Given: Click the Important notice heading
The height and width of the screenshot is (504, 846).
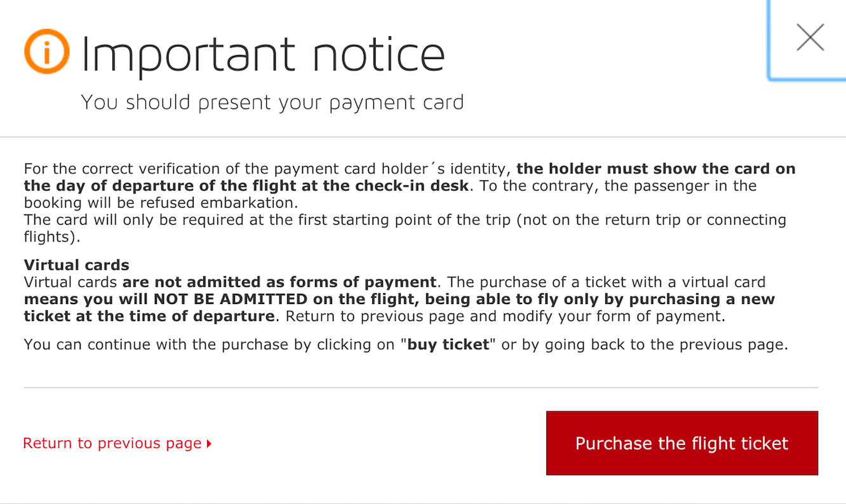Looking at the screenshot, I should click(263, 55).
